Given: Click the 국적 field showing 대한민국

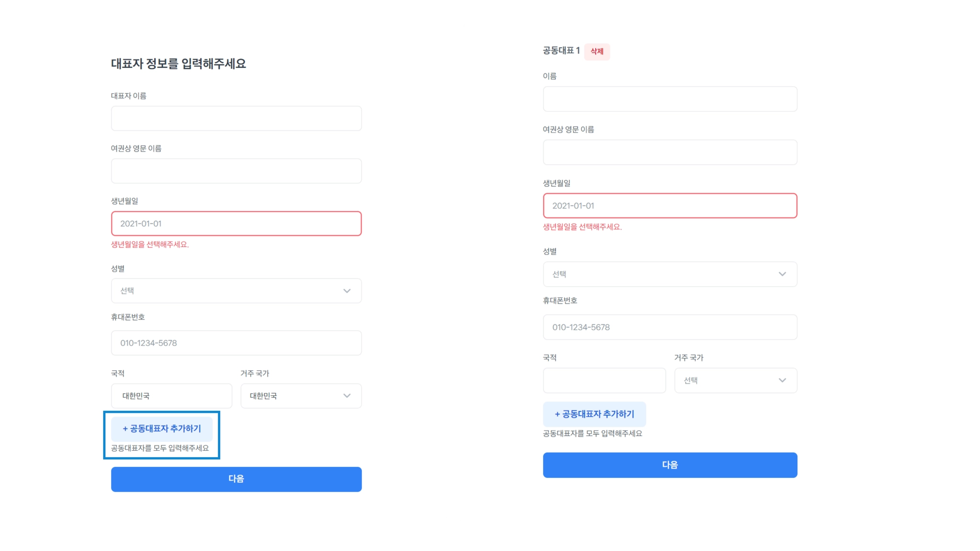Looking at the screenshot, I should [171, 396].
